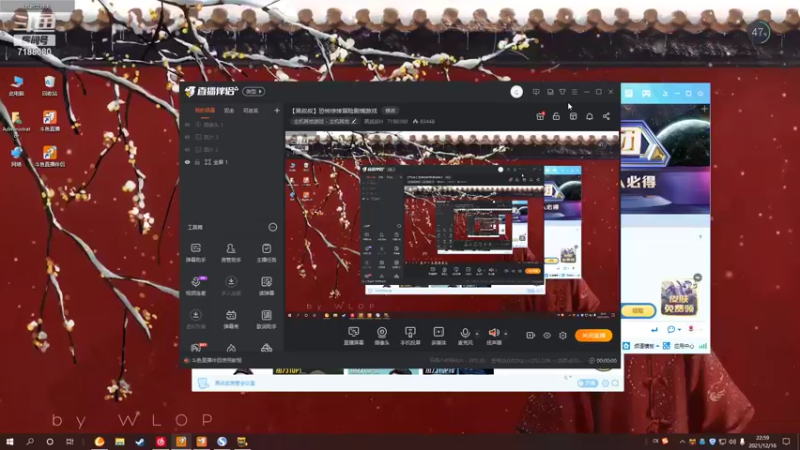
Task: Switch to the second scene tab
Action: point(229,111)
